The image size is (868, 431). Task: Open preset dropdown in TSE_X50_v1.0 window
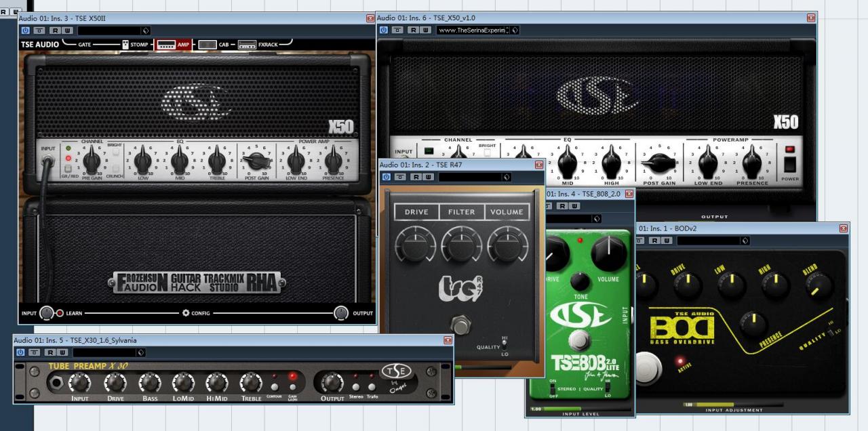coord(515,30)
